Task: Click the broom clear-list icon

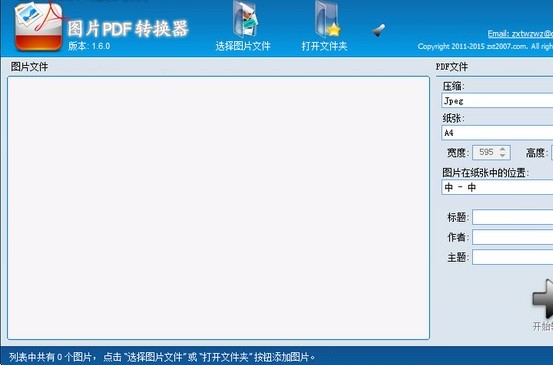Action: tap(379, 30)
